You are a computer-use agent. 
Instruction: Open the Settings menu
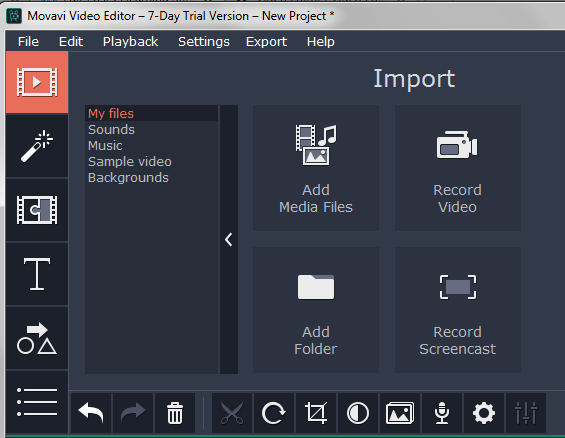[204, 41]
